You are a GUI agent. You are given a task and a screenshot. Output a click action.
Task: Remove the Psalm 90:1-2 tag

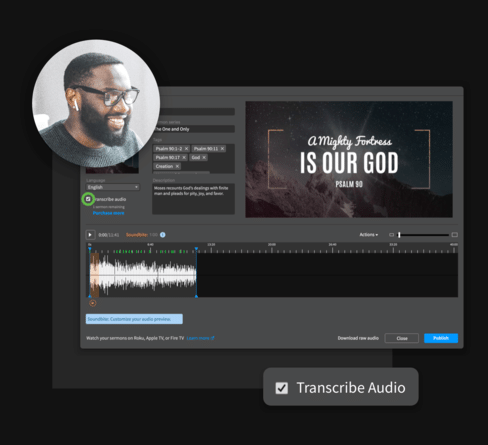(x=186, y=149)
